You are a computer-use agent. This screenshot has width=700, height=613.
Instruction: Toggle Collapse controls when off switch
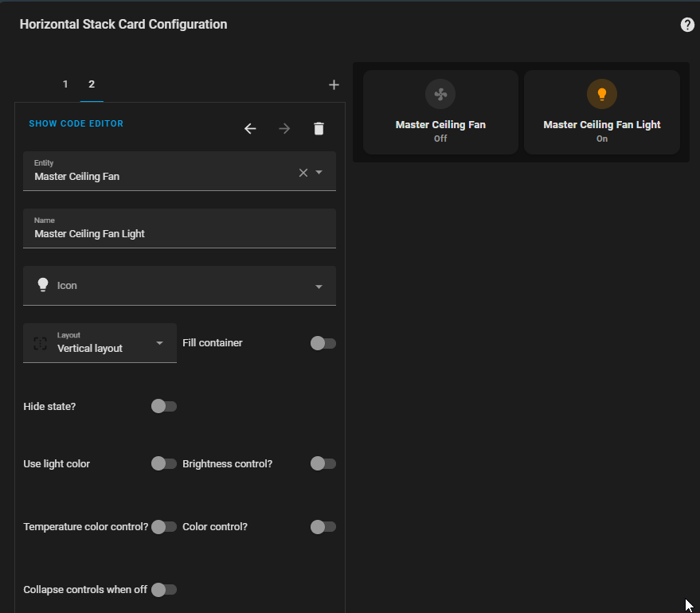(x=164, y=590)
